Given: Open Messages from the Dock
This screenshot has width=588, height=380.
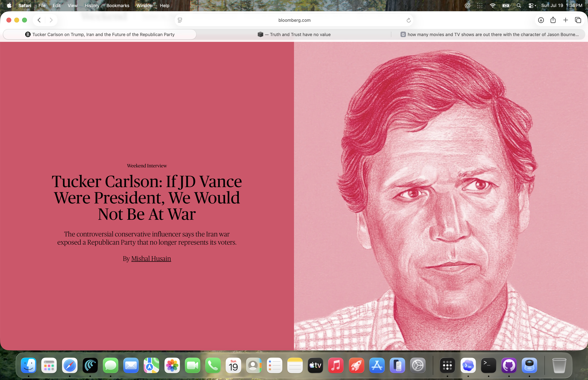Looking at the screenshot, I should click(111, 365).
